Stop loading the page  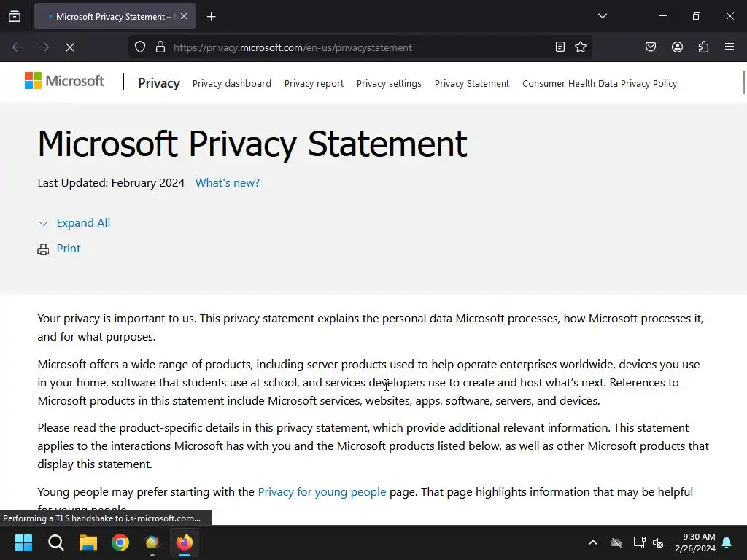tap(70, 47)
